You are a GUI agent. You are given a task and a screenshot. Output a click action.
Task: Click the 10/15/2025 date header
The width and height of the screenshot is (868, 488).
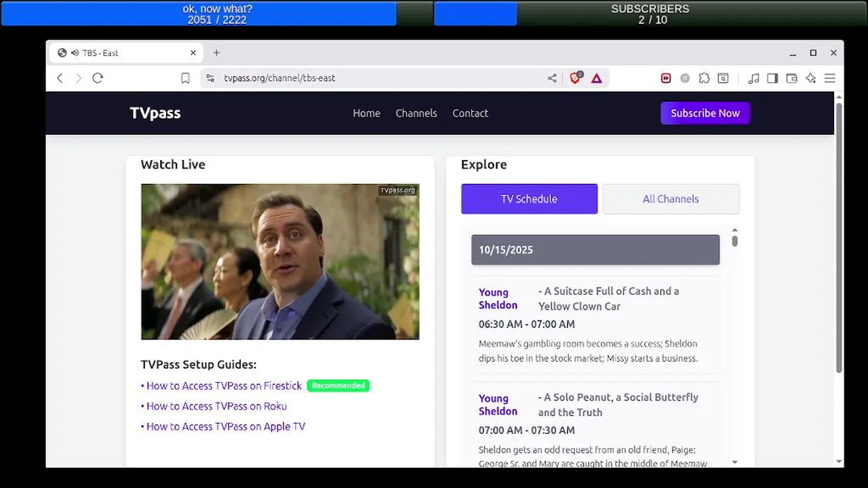tap(595, 249)
